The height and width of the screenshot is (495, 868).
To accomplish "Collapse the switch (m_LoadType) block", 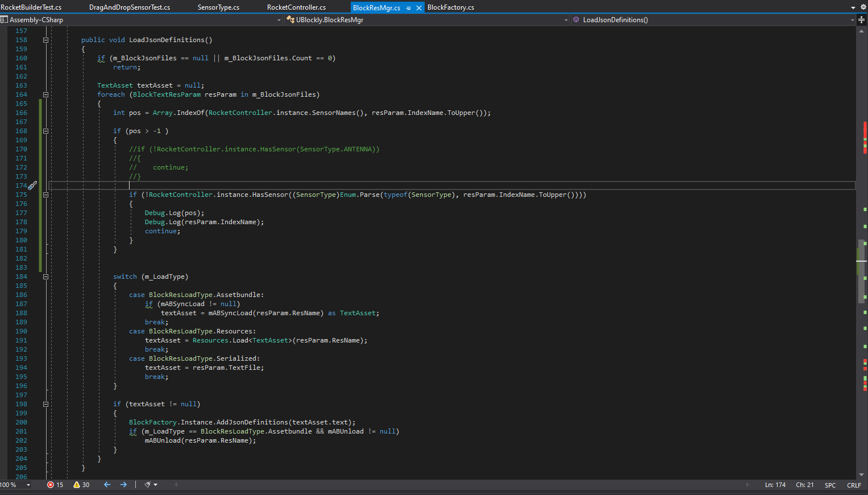I will pos(45,277).
